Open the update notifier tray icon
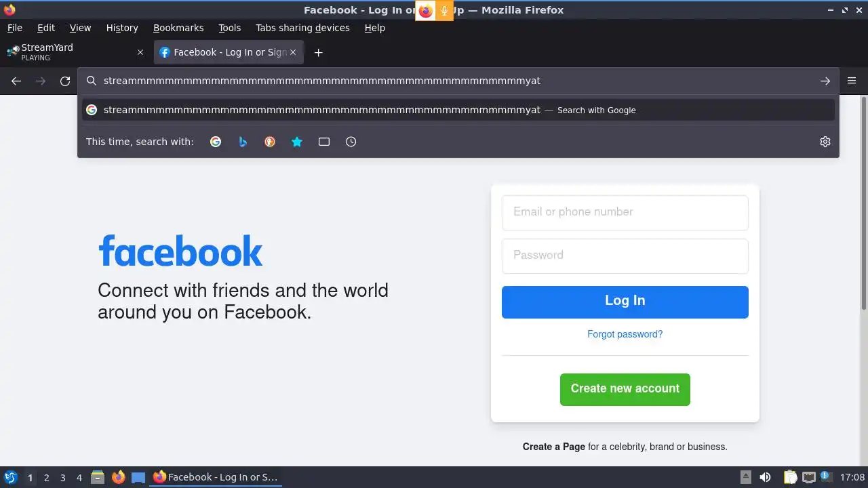Viewport: 868px width, 488px height. [x=826, y=476]
